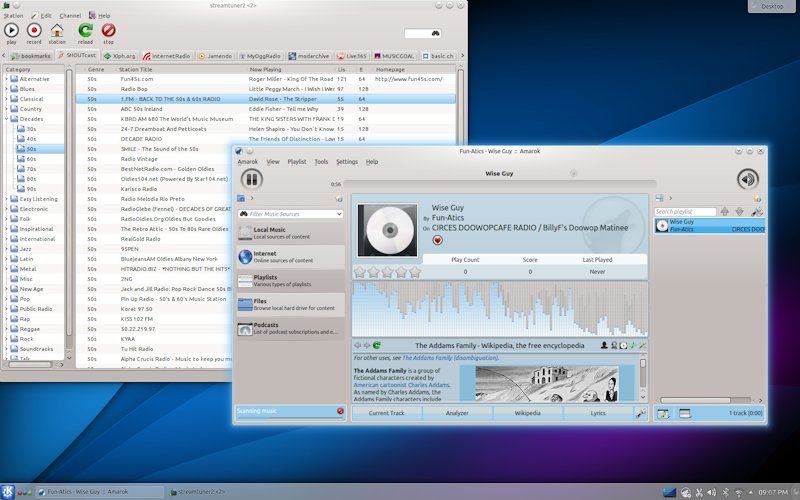Love the current track with heart icon
This screenshot has height=500, width=800.
point(437,240)
